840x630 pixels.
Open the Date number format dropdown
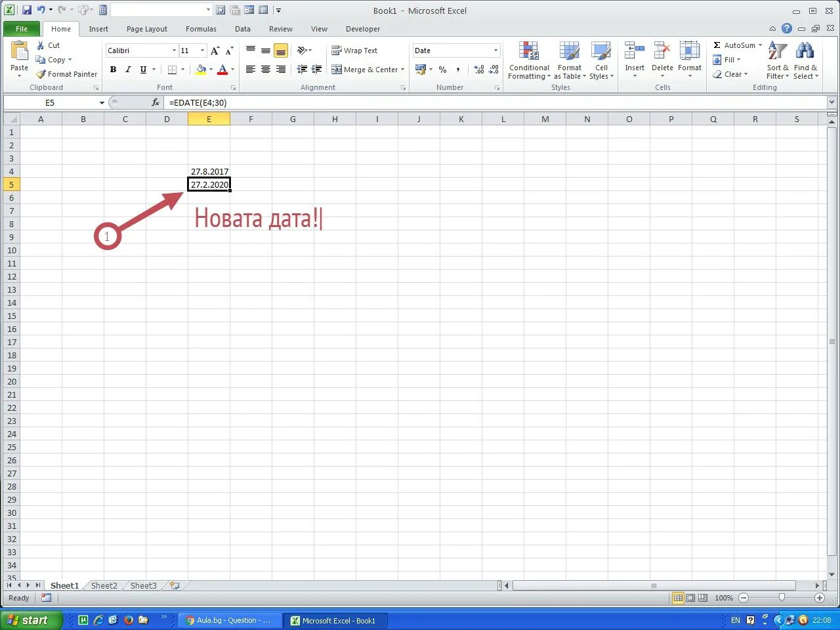coord(495,51)
